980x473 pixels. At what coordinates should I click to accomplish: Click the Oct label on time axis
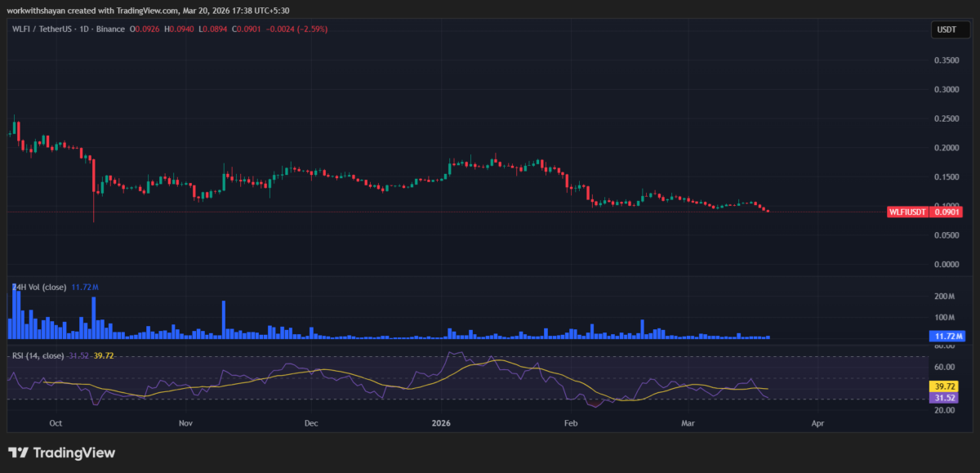coord(56,424)
